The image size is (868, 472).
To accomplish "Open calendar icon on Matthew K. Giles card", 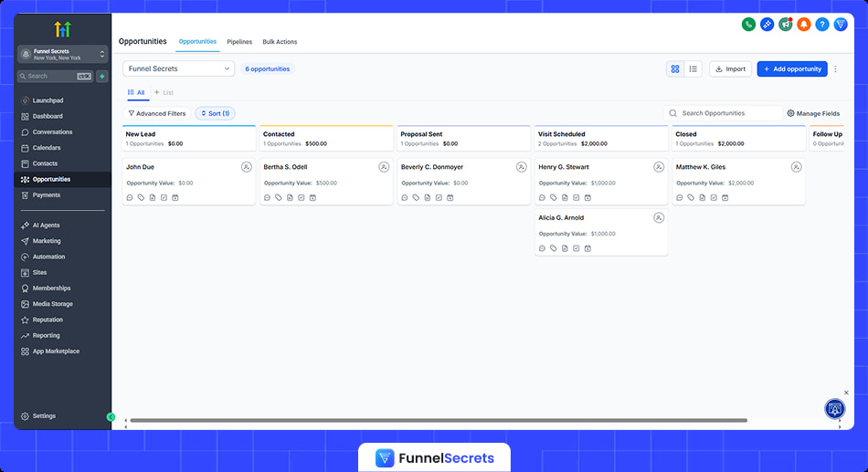I will tap(725, 197).
